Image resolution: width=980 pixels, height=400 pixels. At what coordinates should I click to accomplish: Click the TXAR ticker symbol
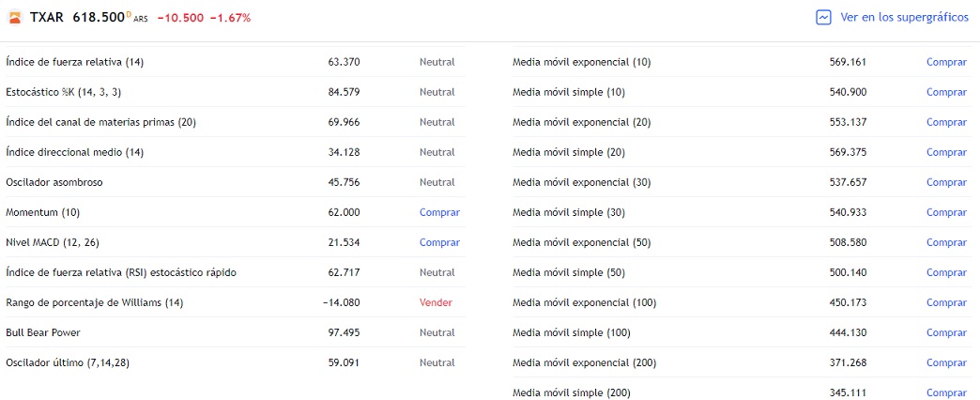coord(47,18)
